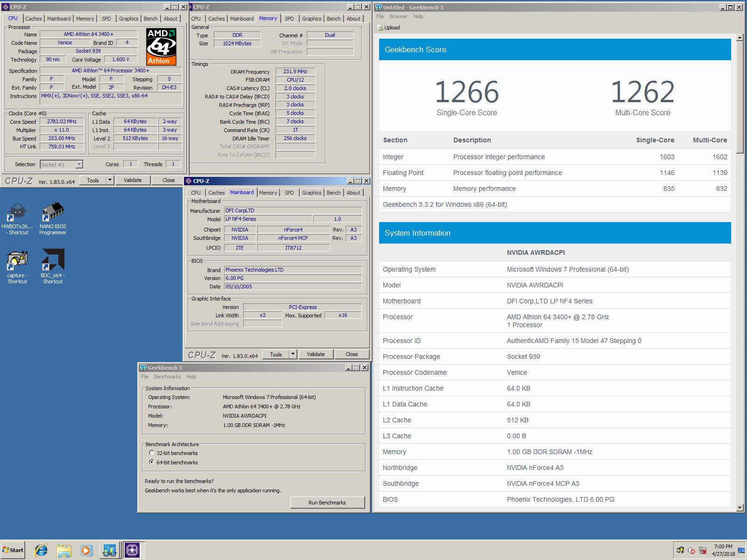
Task: Open the Bench tab in the Memory window
Action: [333, 19]
